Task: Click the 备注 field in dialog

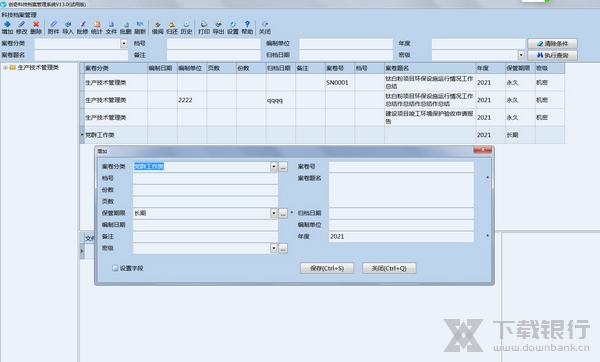Action: point(205,236)
